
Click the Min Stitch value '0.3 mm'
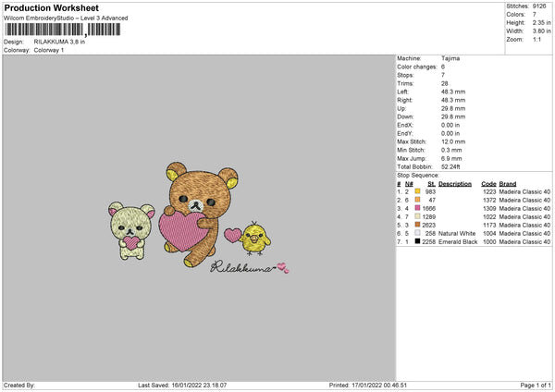click(451, 150)
